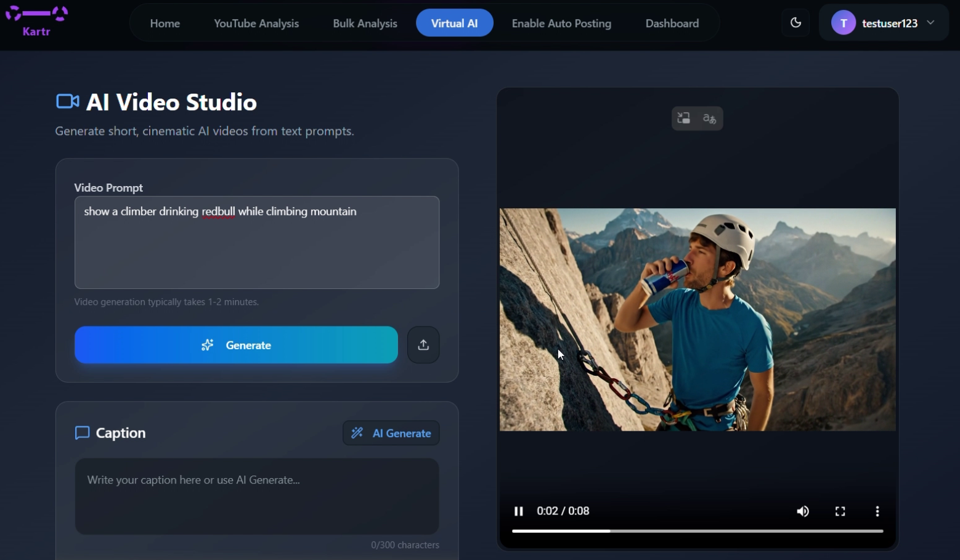Click the Kartr logo

tap(36, 21)
